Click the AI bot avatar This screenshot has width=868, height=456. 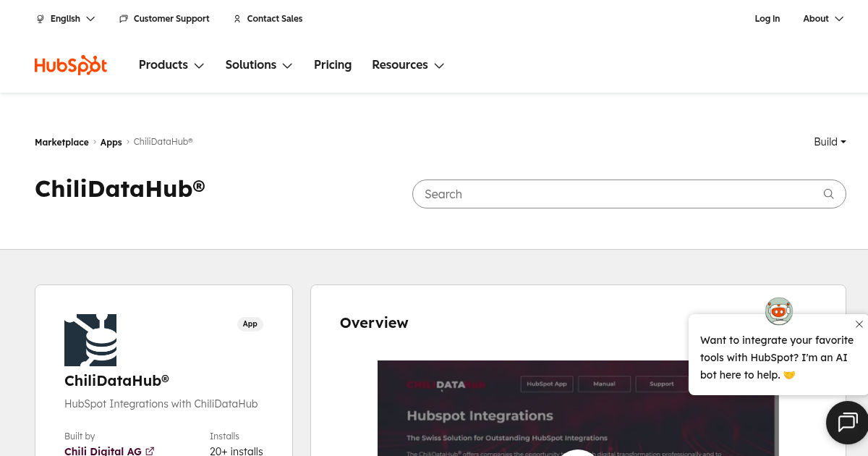[779, 311]
